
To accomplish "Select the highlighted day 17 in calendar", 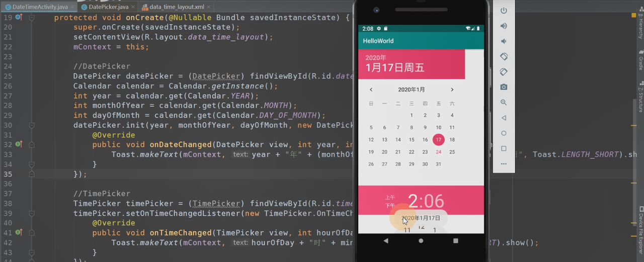I will 438,140.
